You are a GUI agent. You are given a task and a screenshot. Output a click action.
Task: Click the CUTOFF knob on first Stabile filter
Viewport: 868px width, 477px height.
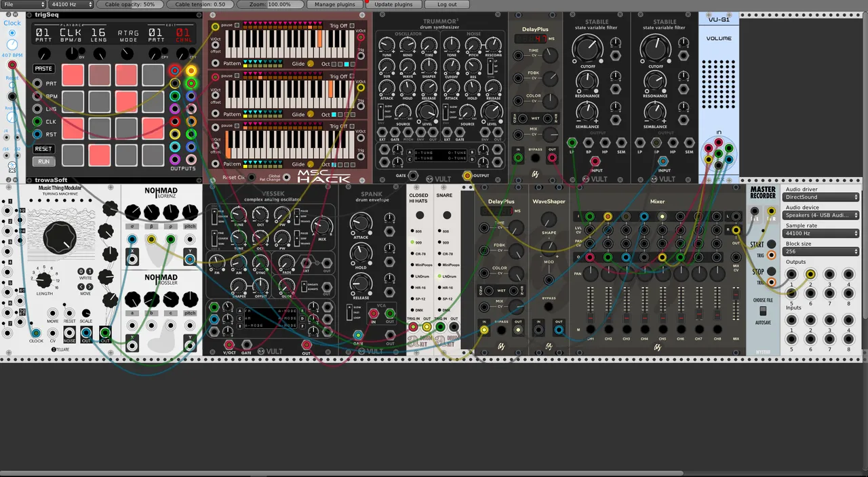point(587,48)
